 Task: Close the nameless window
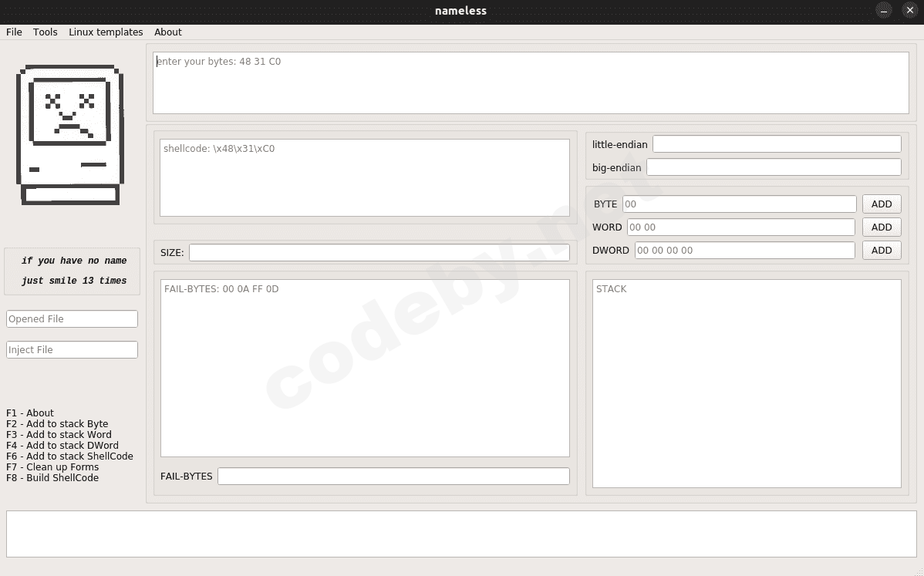click(x=910, y=10)
